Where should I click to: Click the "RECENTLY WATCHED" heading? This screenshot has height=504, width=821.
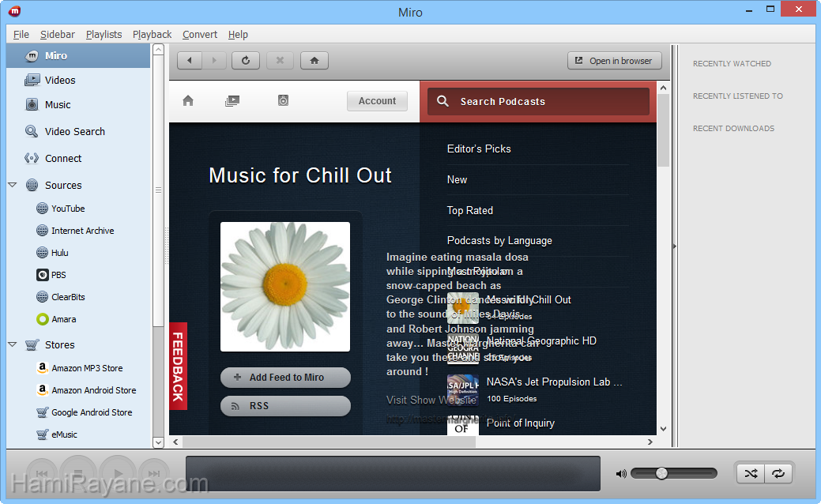coord(732,64)
